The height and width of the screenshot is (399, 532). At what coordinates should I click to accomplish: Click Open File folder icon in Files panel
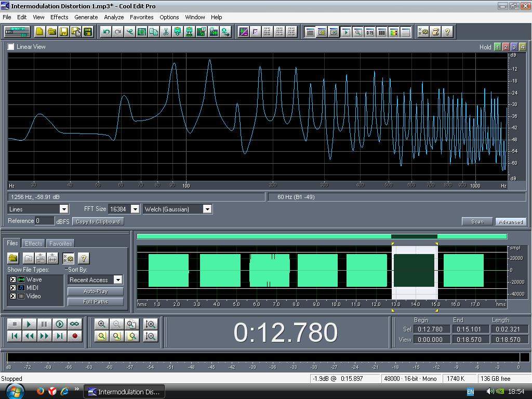click(x=13, y=258)
